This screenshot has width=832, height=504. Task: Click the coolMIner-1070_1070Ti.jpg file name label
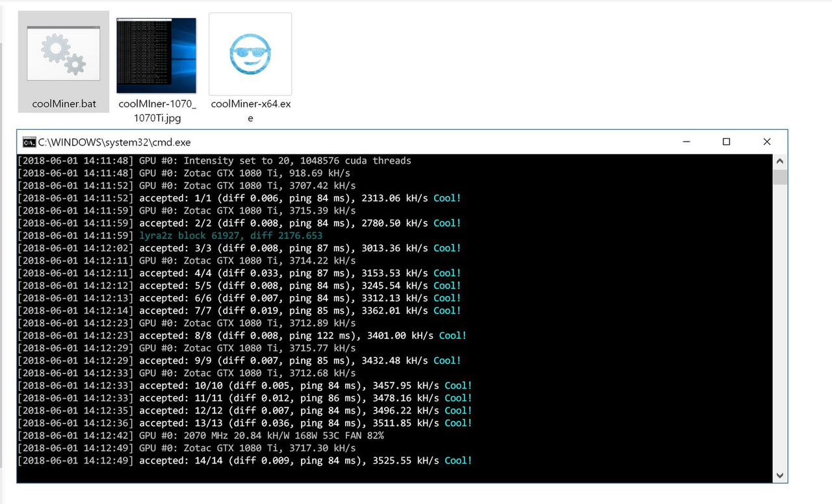click(x=157, y=110)
